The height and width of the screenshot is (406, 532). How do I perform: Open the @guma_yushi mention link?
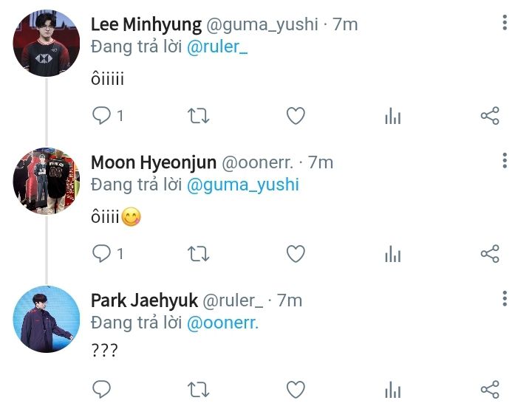click(243, 184)
